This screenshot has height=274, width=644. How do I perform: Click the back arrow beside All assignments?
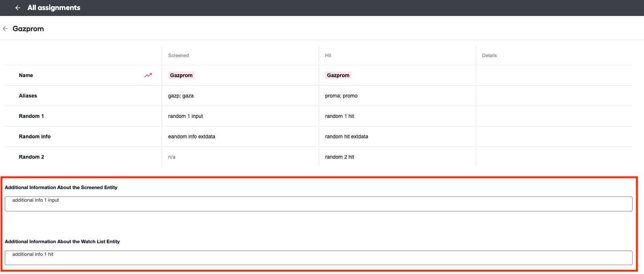(18, 8)
